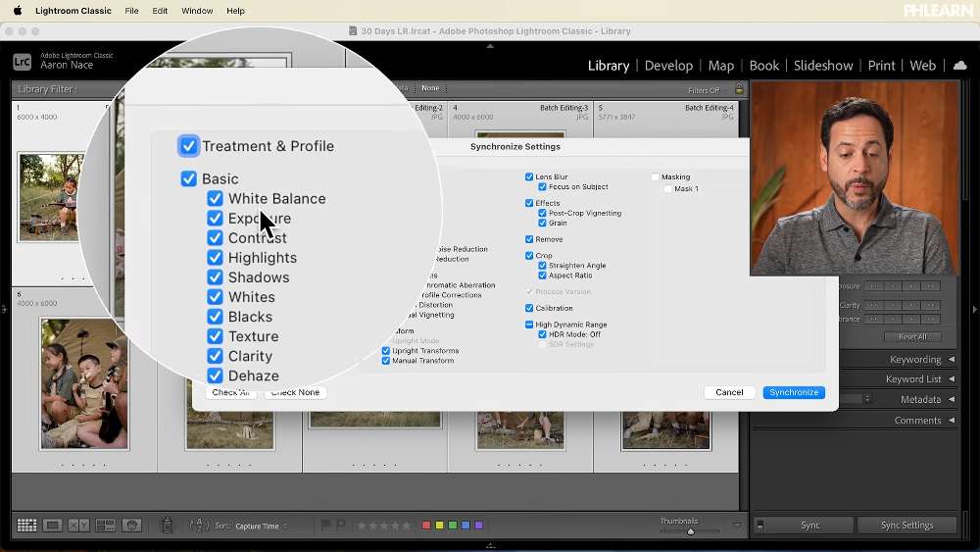Open People view face icon
The width and height of the screenshot is (980, 552).
(131, 526)
